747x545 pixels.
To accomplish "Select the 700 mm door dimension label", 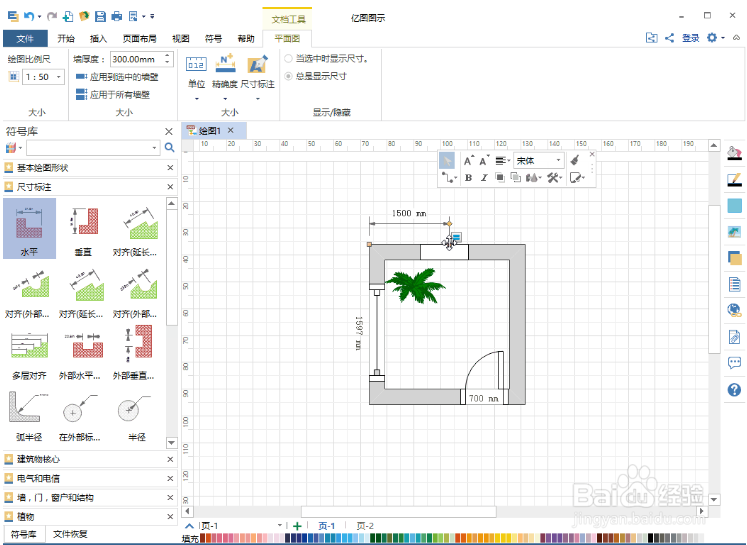I will pyautogui.click(x=484, y=398).
